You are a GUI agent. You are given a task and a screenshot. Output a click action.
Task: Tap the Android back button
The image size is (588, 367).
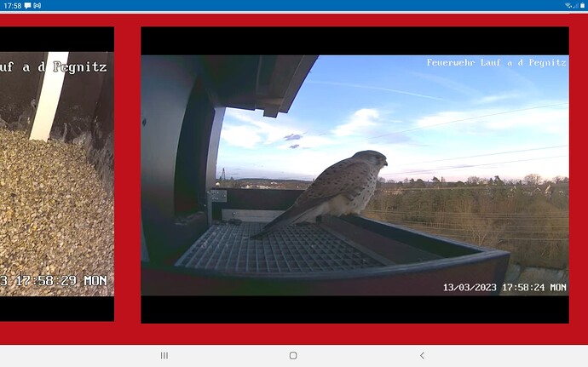[422, 355]
